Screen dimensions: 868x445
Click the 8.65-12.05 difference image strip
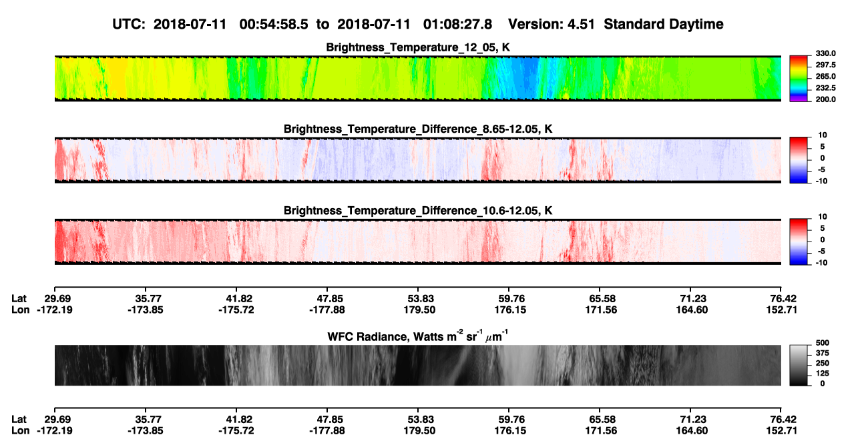(417, 159)
